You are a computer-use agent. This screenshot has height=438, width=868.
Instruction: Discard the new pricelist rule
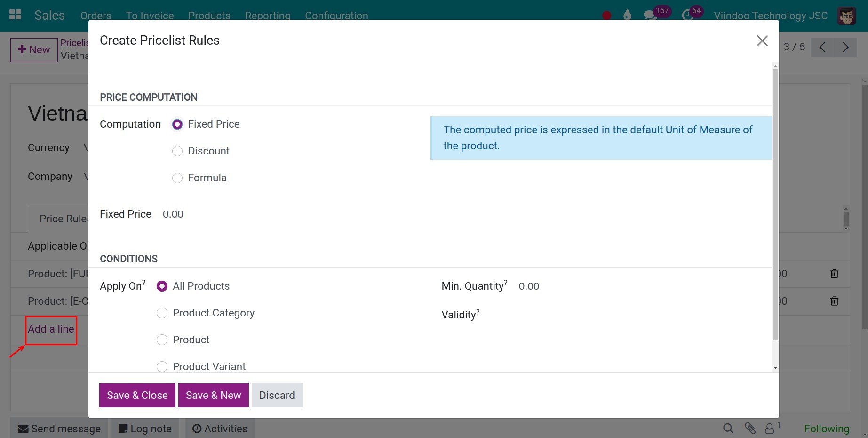coord(277,395)
